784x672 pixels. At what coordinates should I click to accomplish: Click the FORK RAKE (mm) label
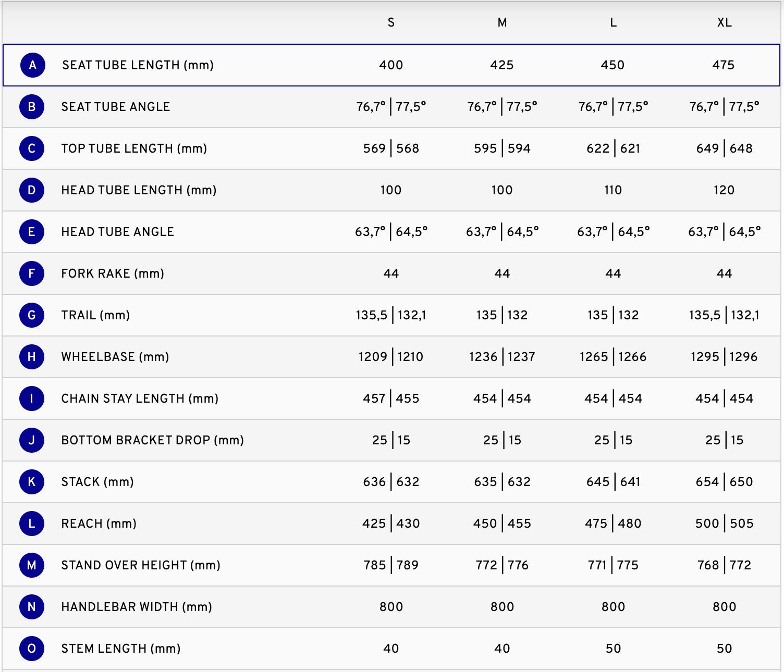[x=113, y=273]
